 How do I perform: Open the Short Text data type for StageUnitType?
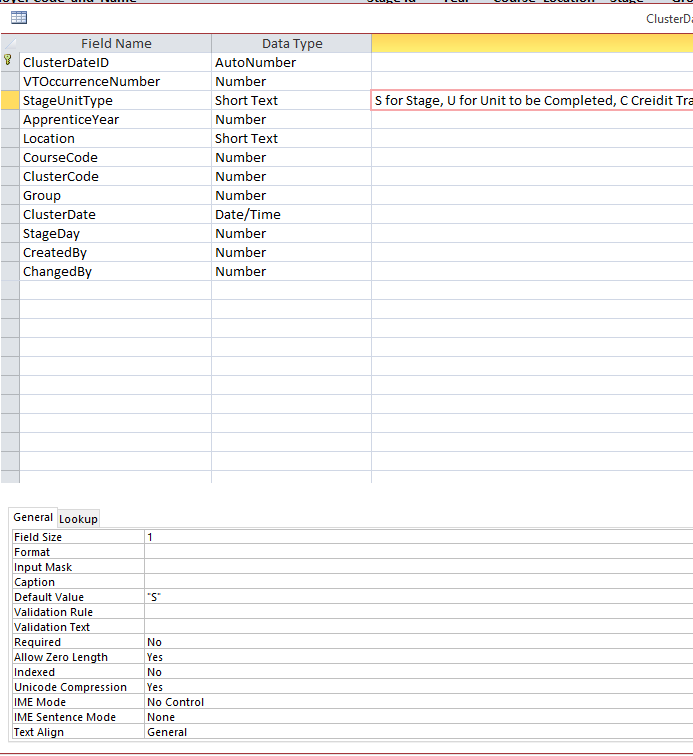290,100
